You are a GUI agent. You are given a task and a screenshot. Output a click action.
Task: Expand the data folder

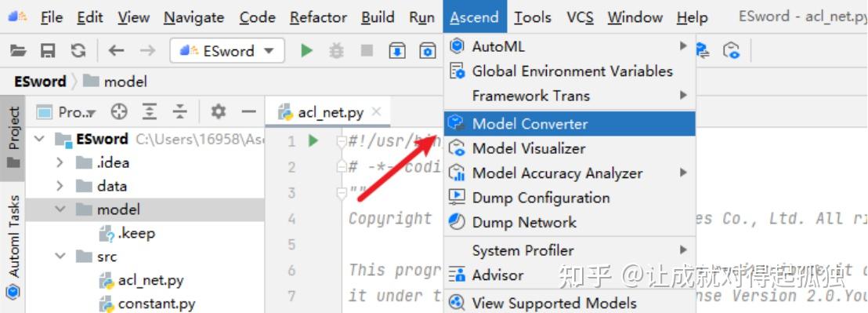(60, 186)
